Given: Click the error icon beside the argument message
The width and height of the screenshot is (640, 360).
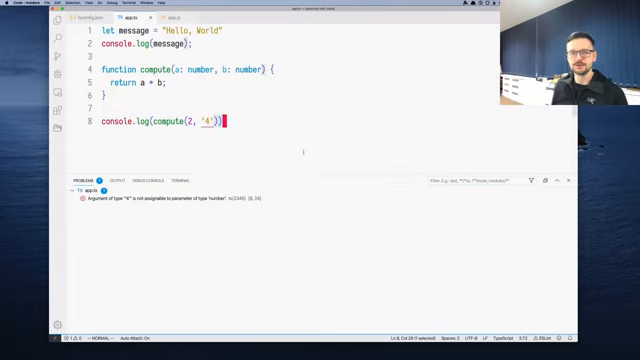Looking at the screenshot, I should click(83, 198).
